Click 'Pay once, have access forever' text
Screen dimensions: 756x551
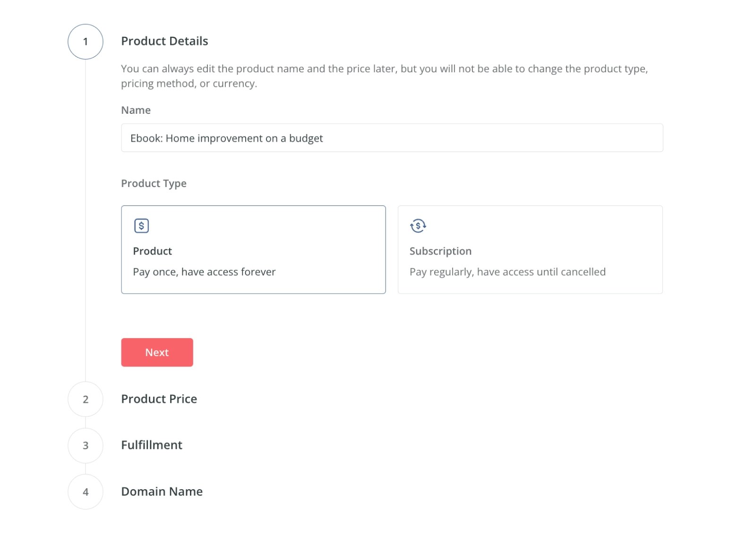coord(204,272)
